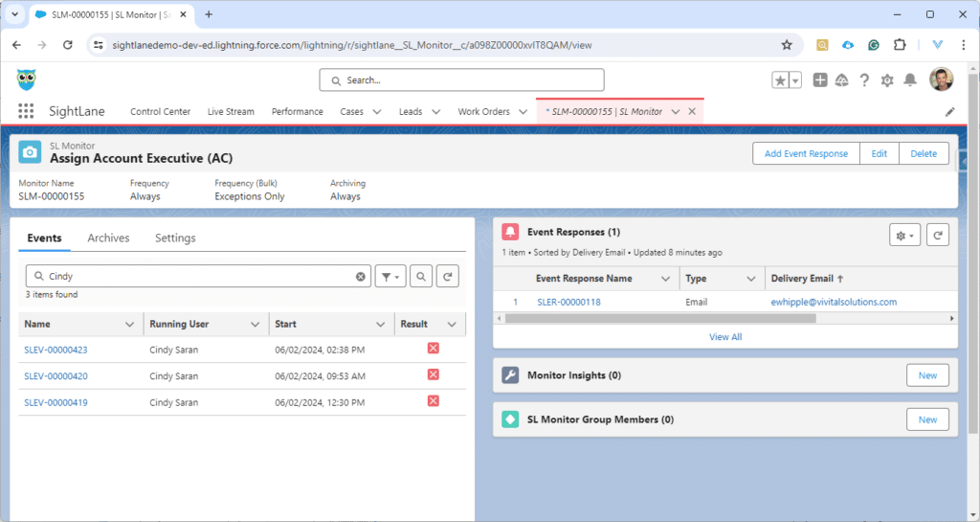980x522 pixels.
Task: Go to the Performance tab
Action: coord(297,112)
